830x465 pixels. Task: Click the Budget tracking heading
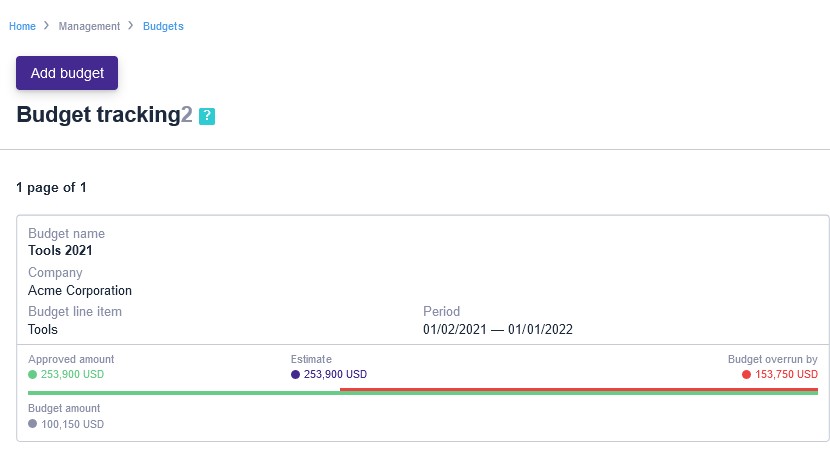(x=98, y=114)
